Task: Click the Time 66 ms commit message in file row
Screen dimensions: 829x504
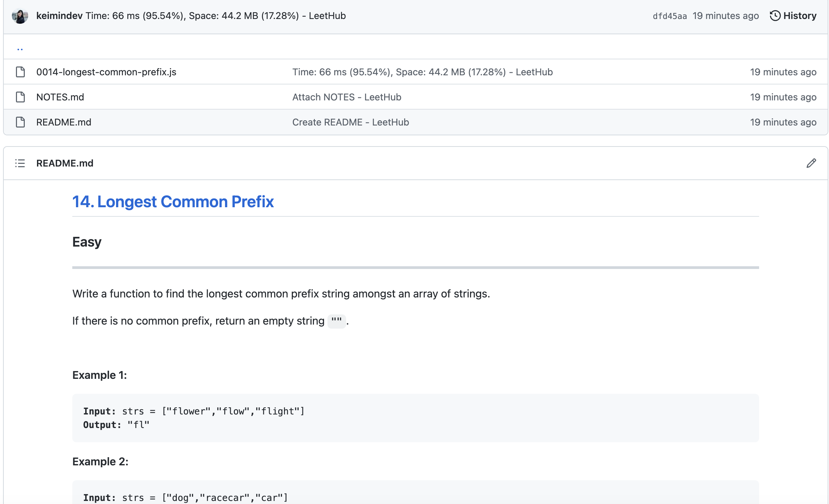Action: click(422, 72)
